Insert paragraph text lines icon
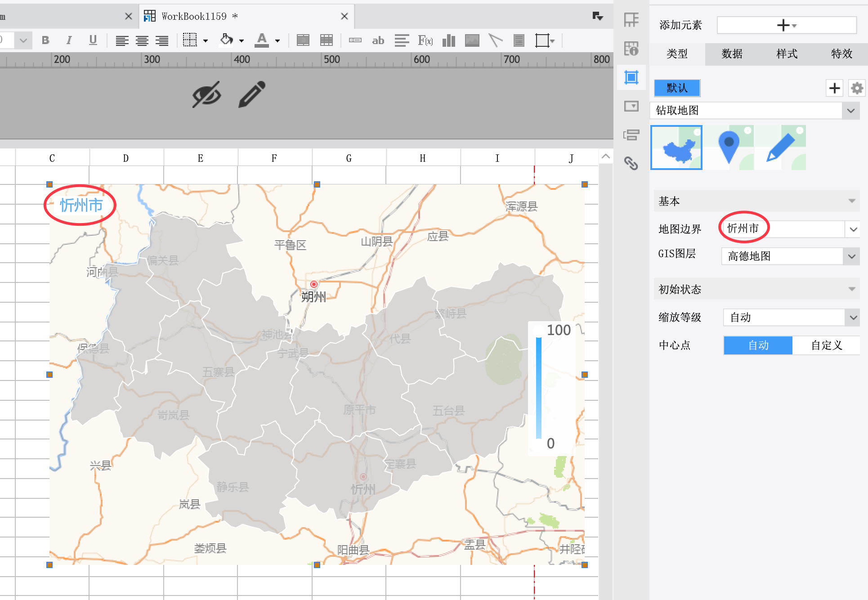 point(402,40)
